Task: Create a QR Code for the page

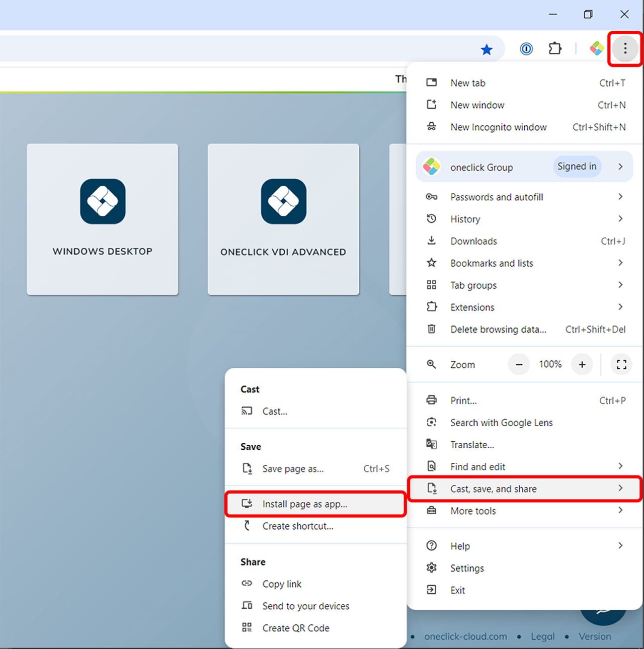Action: tap(295, 628)
